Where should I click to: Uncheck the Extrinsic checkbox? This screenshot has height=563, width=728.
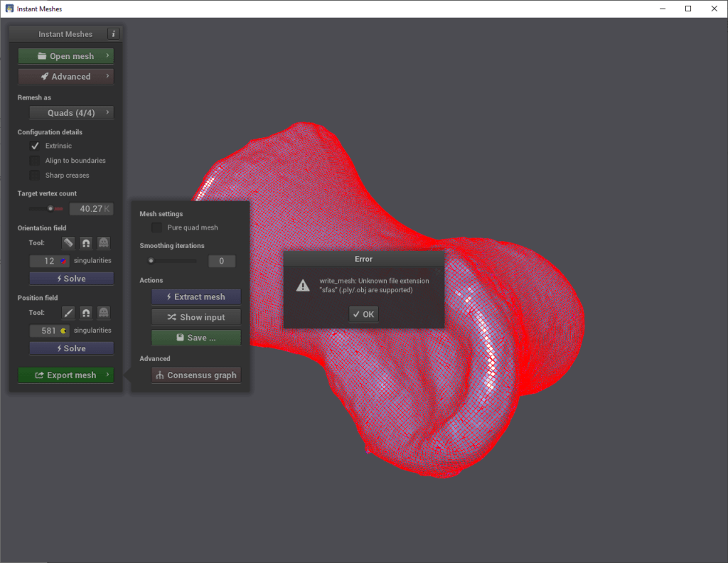[35, 146]
